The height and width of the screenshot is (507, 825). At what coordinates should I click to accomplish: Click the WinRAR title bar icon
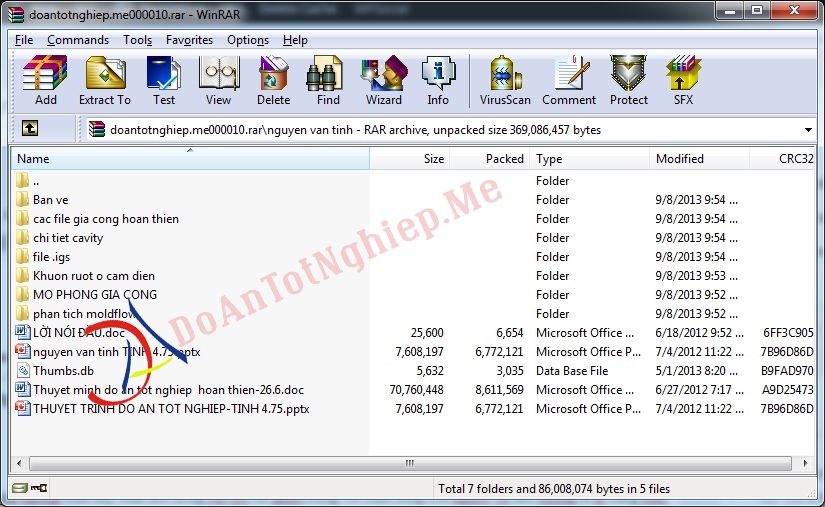click(x=16, y=14)
